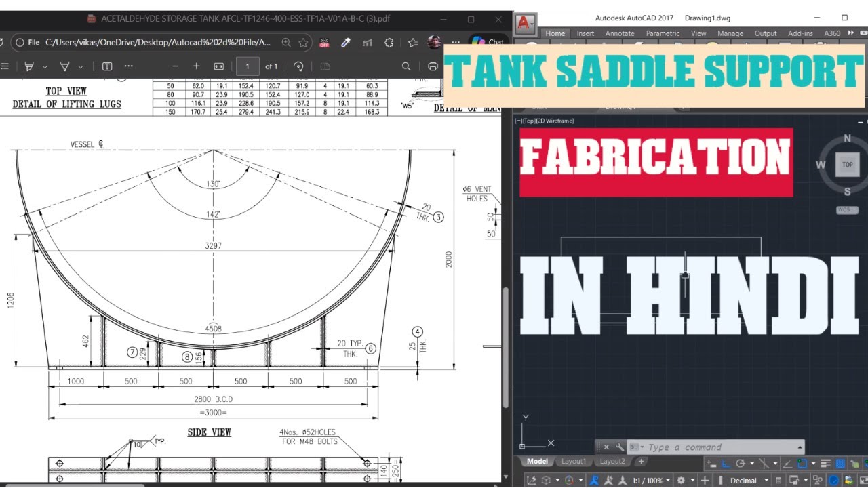Select the PDF Erase tool
Screen dimensions: 868x488
[65, 66]
